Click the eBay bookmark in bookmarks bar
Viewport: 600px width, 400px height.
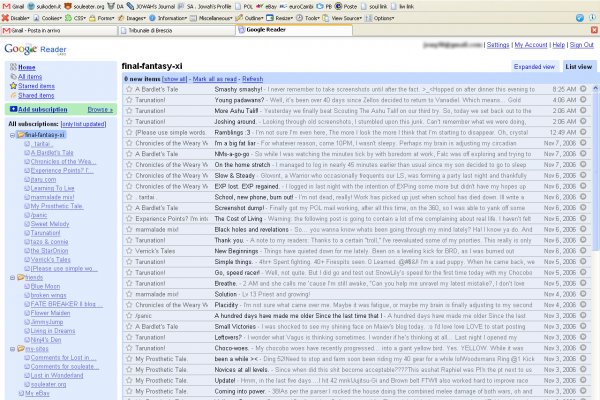[x=267, y=7]
